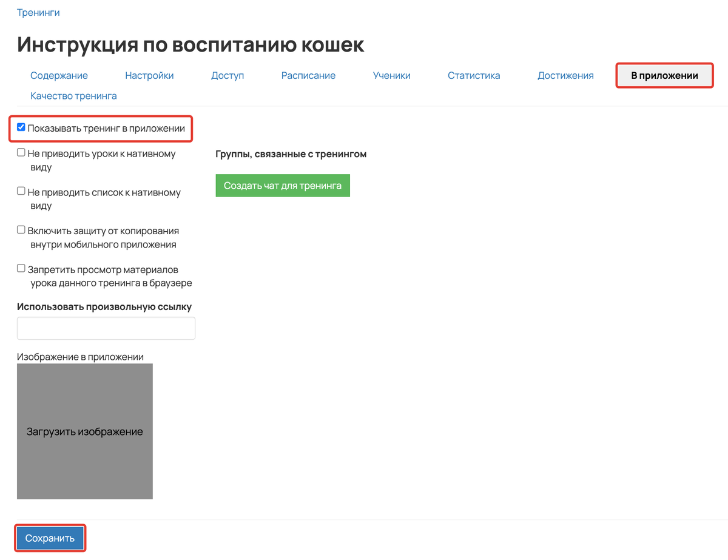Uncheck Показывать тренинг в приложении
728x560 pixels.
(x=21, y=127)
